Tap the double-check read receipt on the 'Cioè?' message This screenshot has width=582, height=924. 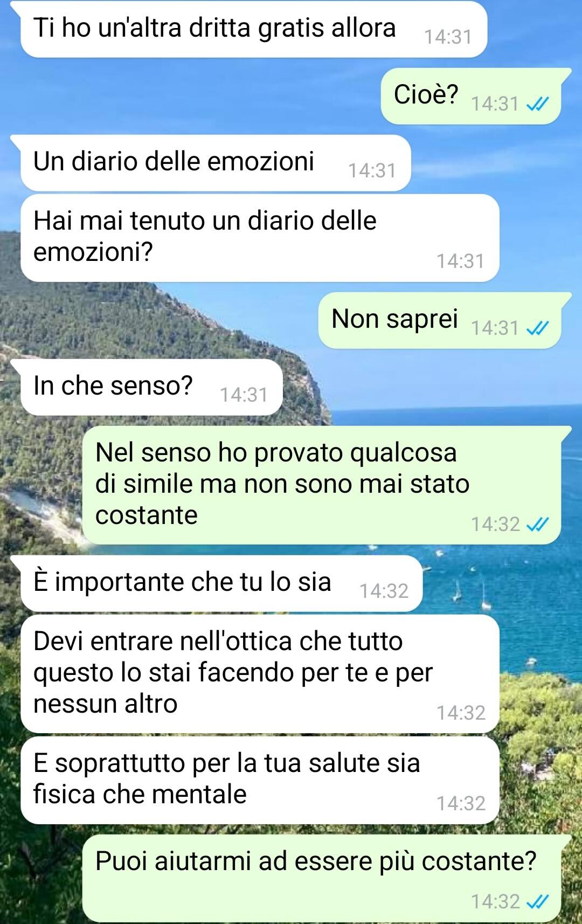coord(537,104)
